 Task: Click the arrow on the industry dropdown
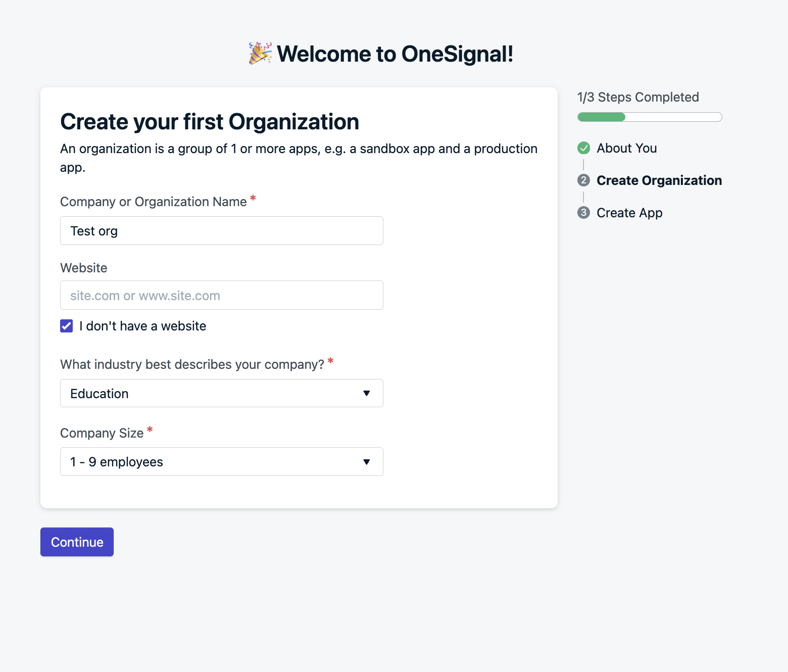click(x=367, y=393)
